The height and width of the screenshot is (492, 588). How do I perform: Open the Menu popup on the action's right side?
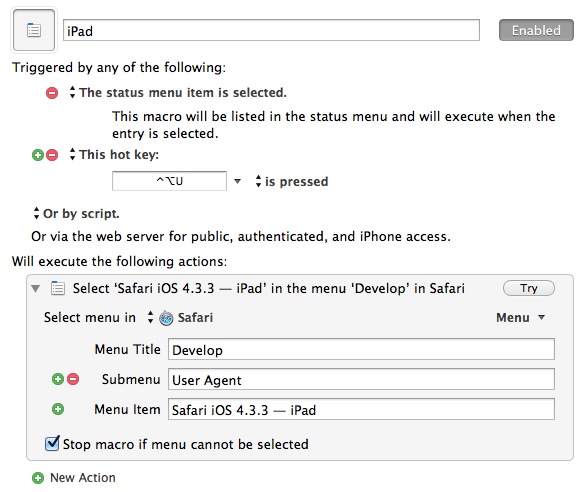(520, 318)
